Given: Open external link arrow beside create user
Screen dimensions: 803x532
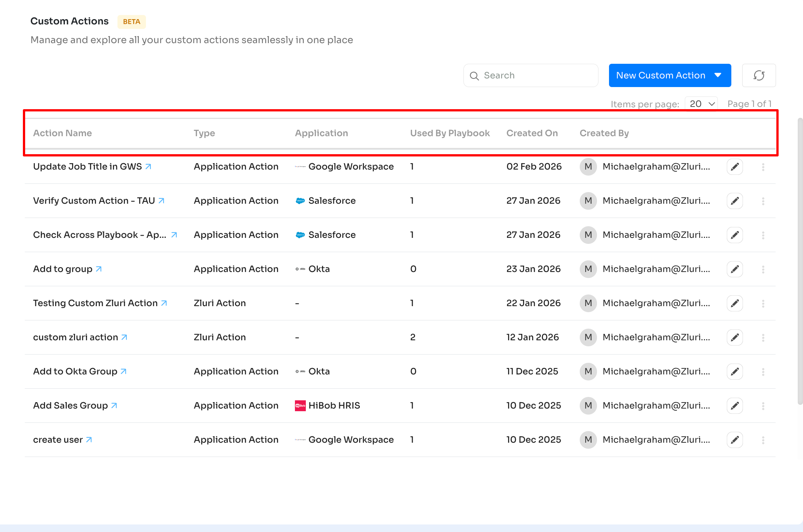Looking at the screenshot, I should pyautogui.click(x=89, y=440).
